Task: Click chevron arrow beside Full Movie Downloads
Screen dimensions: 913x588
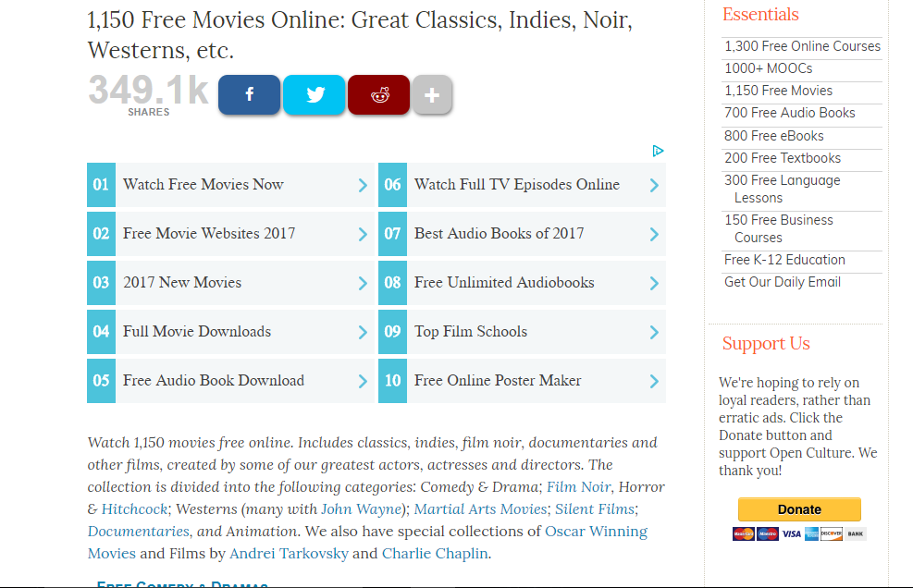Action: [363, 332]
